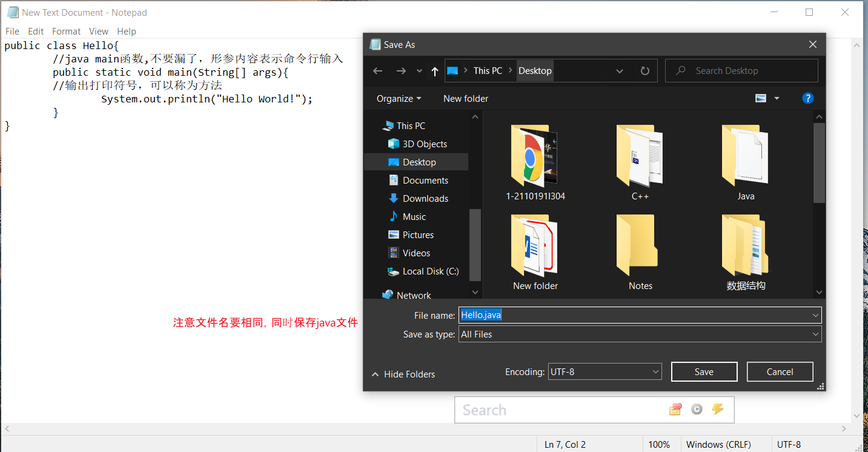Image resolution: width=868 pixels, height=452 pixels.
Task: Select the Search Desktop magnifier icon
Action: tap(681, 70)
